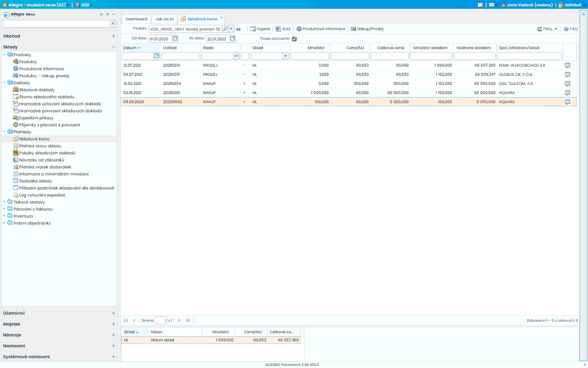Screen dimensions: 588x368
Task: Click the Doklad column filter field
Action: click(x=180, y=56)
